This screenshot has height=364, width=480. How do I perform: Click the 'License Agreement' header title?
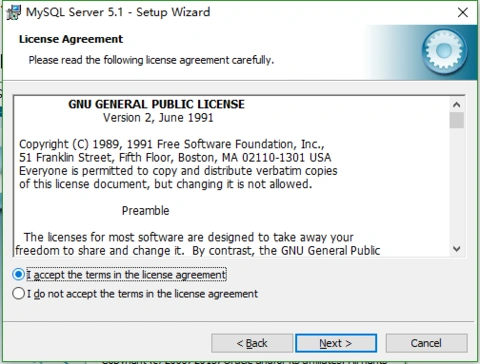tap(71, 39)
